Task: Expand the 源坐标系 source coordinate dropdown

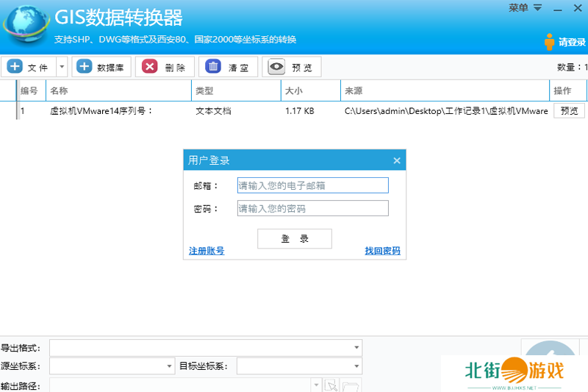Action: coord(168,366)
